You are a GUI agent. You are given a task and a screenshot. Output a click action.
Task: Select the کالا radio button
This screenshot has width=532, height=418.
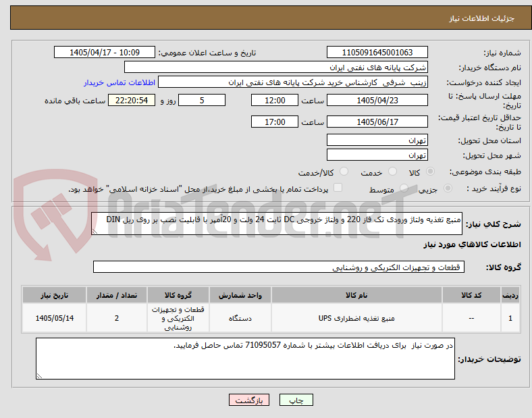point(430,172)
